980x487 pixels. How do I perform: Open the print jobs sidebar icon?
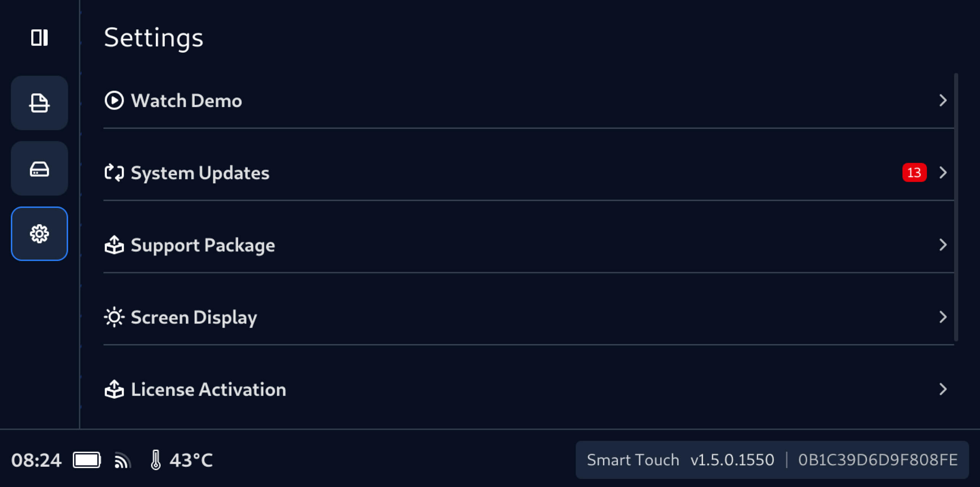pos(39,103)
